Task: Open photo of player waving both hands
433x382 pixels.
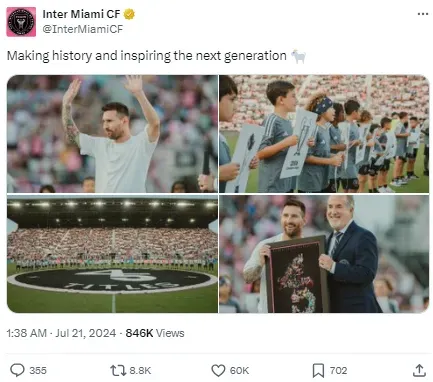Action: pyautogui.click(x=112, y=134)
